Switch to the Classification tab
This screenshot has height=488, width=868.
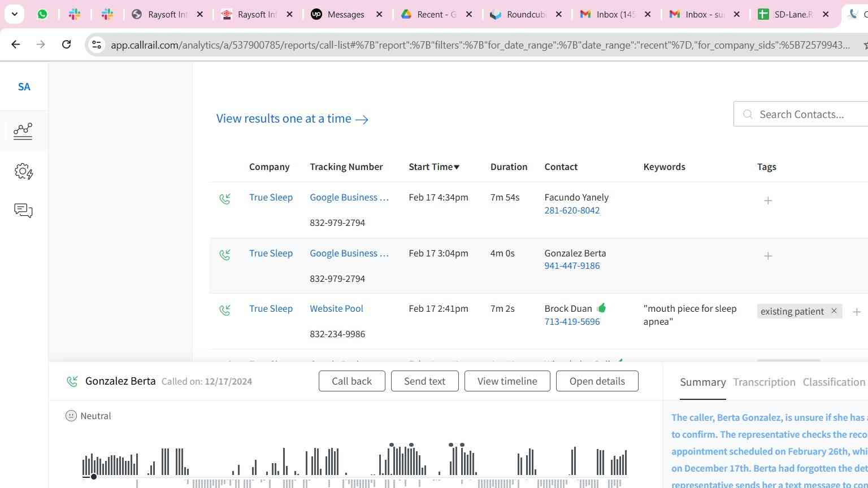click(834, 382)
